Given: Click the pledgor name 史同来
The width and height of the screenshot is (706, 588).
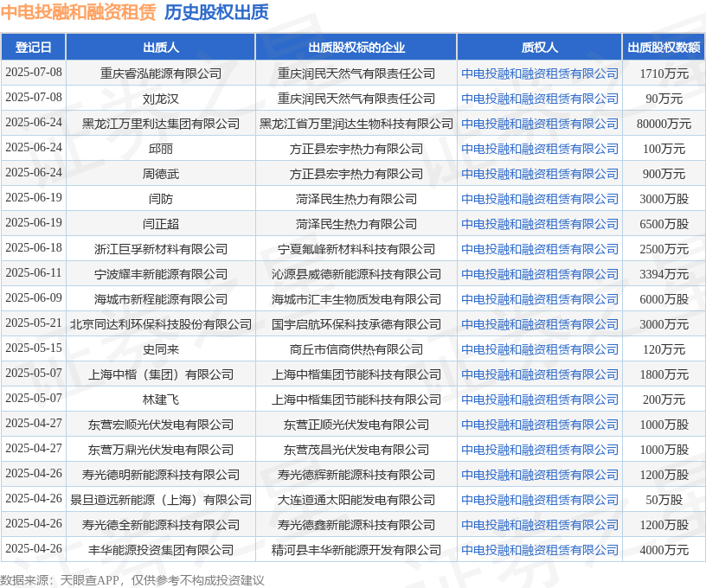Looking at the screenshot, I should tap(161, 349).
